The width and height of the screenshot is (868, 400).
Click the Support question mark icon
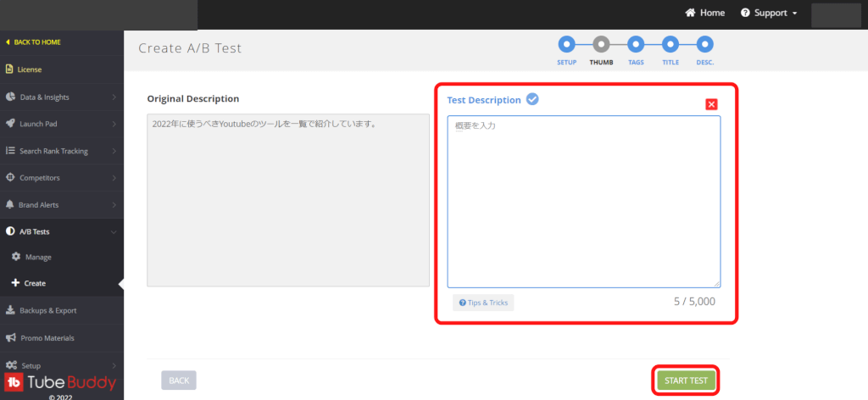(745, 13)
